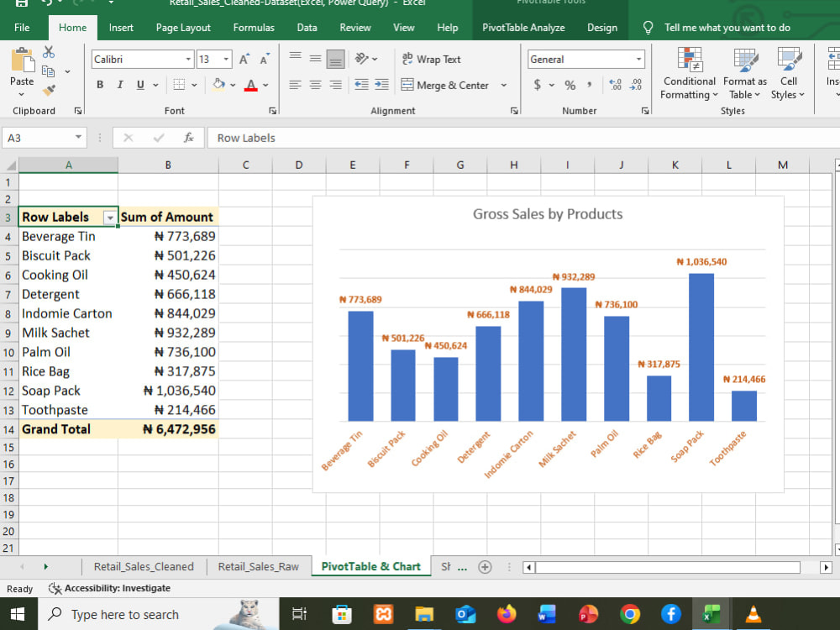The height and width of the screenshot is (630, 840).
Task: Click Decrease Decimal
Action: (x=636, y=85)
